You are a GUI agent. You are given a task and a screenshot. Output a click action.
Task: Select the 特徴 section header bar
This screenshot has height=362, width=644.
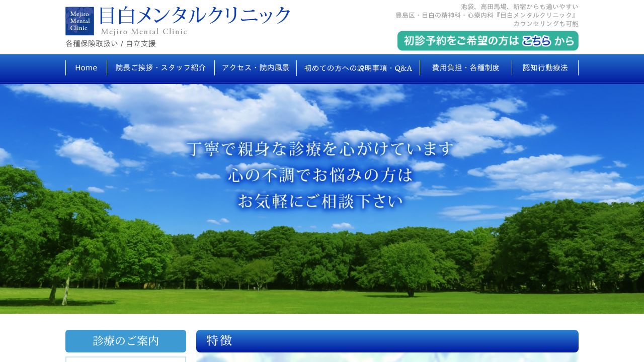tap(387, 341)
